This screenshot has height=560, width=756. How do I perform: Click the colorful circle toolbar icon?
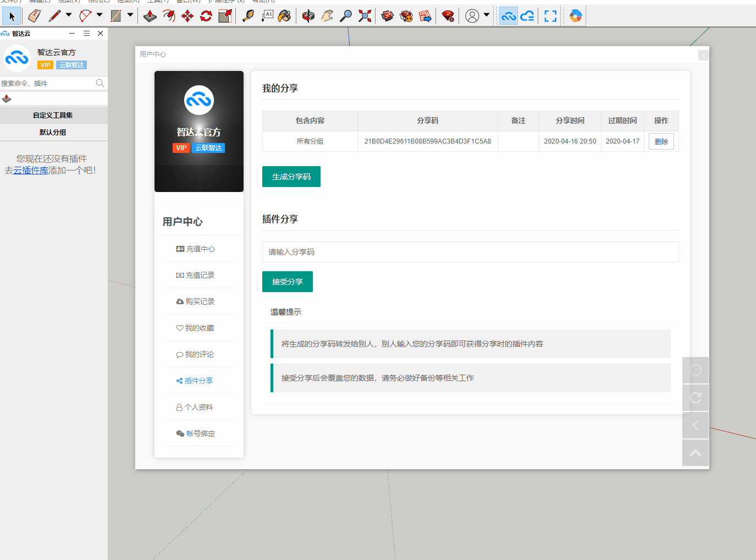576,16
